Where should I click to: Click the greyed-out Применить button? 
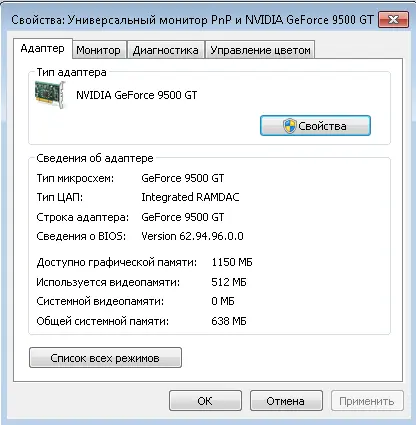(x=367, y=401)
